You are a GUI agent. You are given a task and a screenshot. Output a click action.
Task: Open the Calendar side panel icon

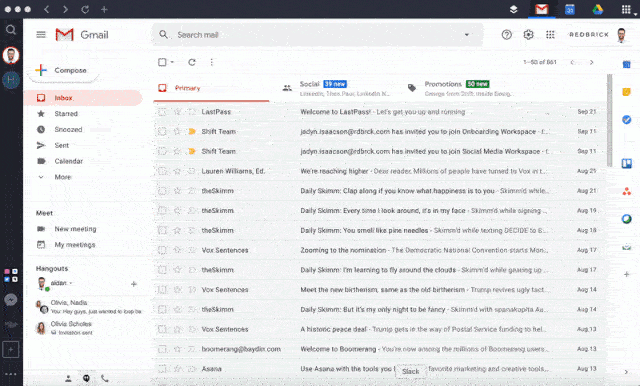[x=627, y=64]
